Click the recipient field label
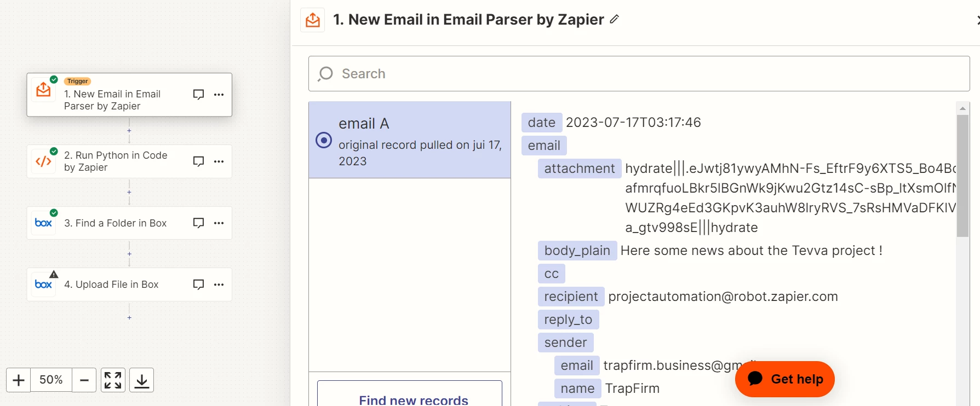The image size is (980, 406). tap(571, 297)
